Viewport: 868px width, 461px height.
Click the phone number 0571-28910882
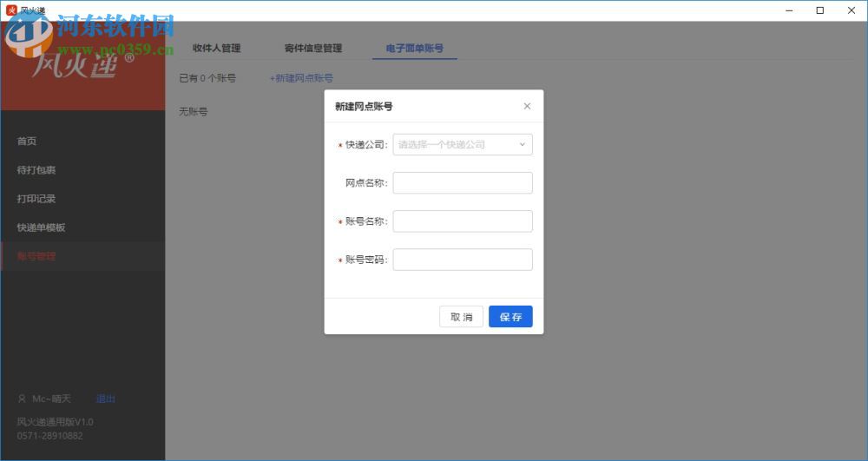(x=49, y=436)
